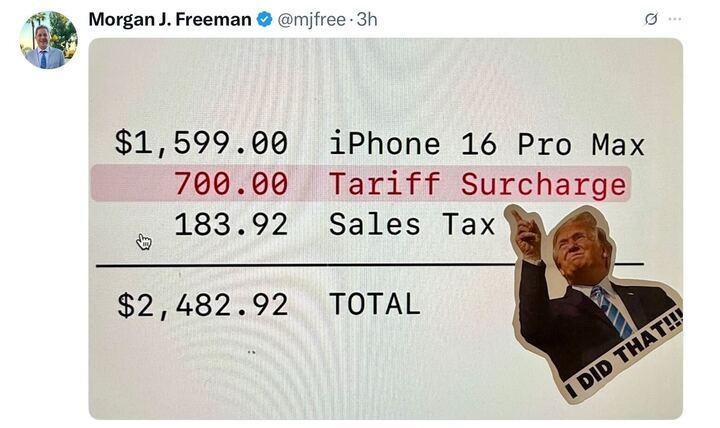Click the Sales Tax label
720x428 pixels.
tap(412, 225)
